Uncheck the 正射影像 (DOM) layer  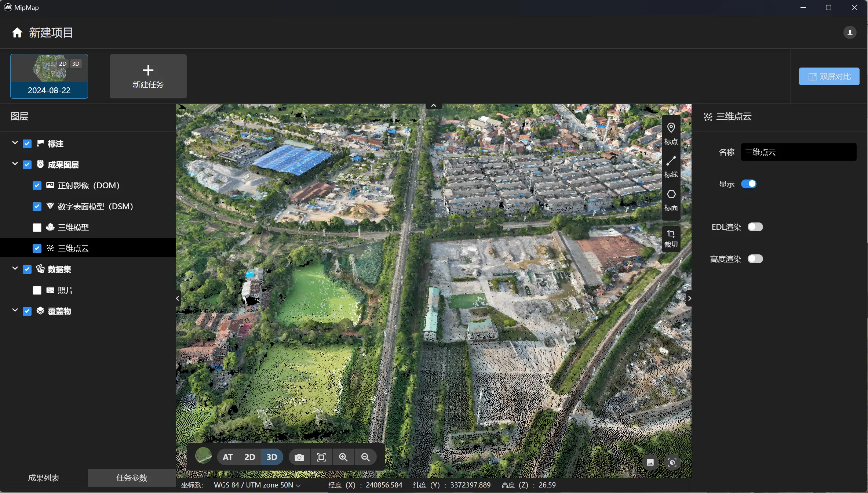click(37, 186)
